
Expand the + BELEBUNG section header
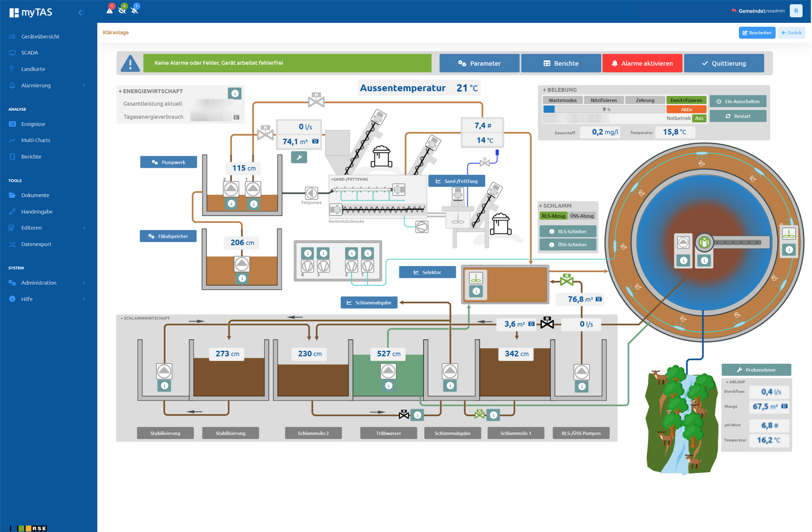tap(560, 90)
